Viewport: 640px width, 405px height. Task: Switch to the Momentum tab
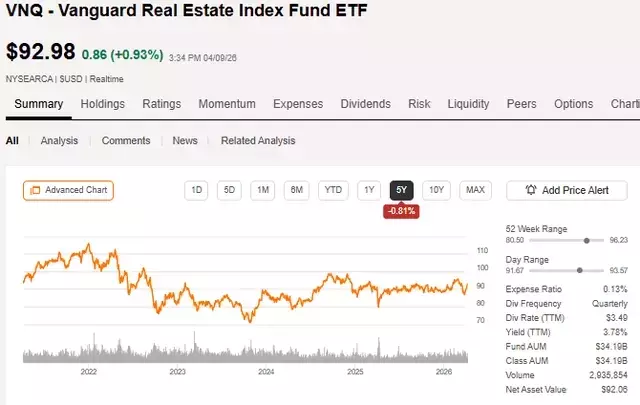pos(227,104)
